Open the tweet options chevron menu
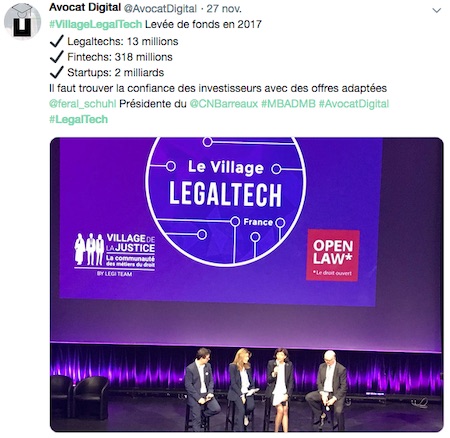Viewport: 450px width, 438px height. tap(436, 11)
